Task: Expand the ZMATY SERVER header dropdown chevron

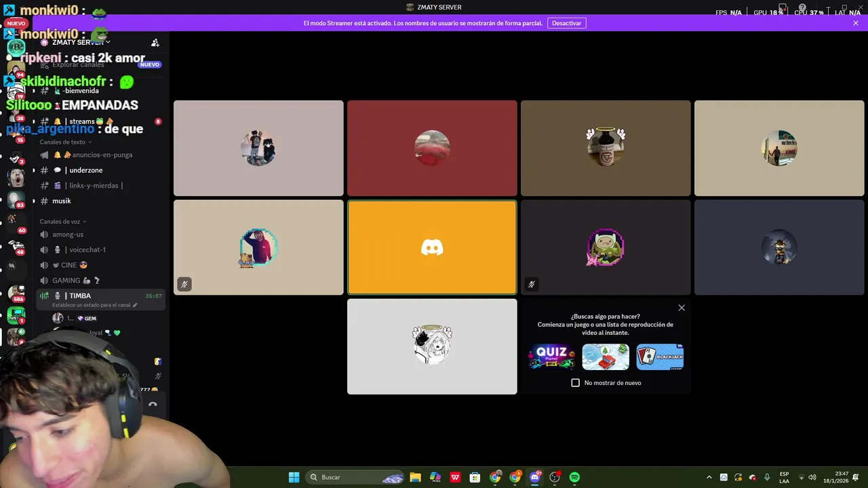Action: 108,42
